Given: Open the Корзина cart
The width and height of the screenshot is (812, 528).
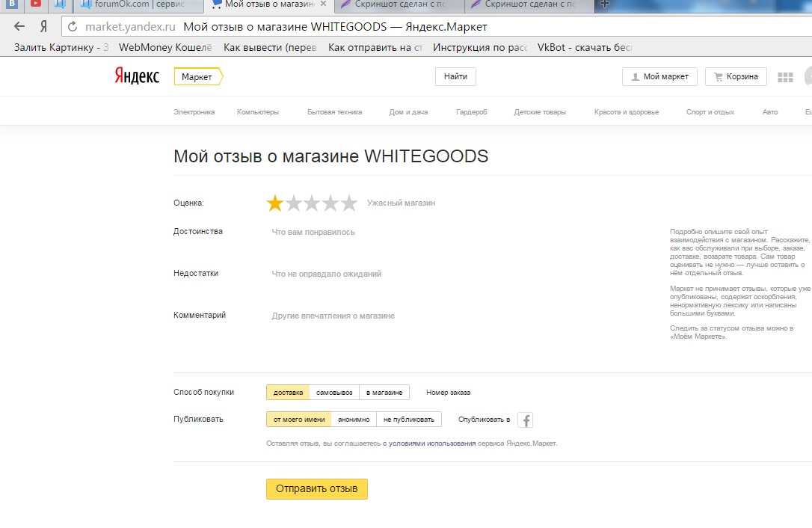Looking at the screenshot, I should click(x=735, y=76).
